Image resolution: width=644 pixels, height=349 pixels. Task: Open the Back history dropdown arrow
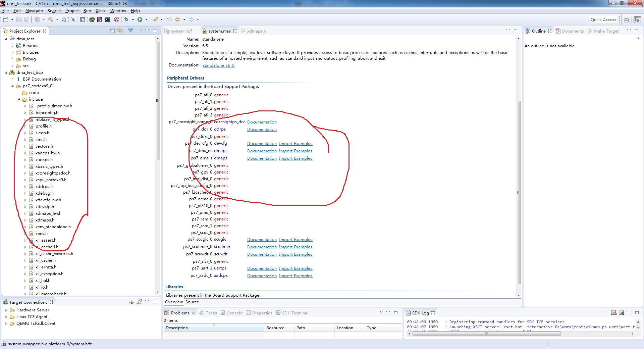point(184,20)
